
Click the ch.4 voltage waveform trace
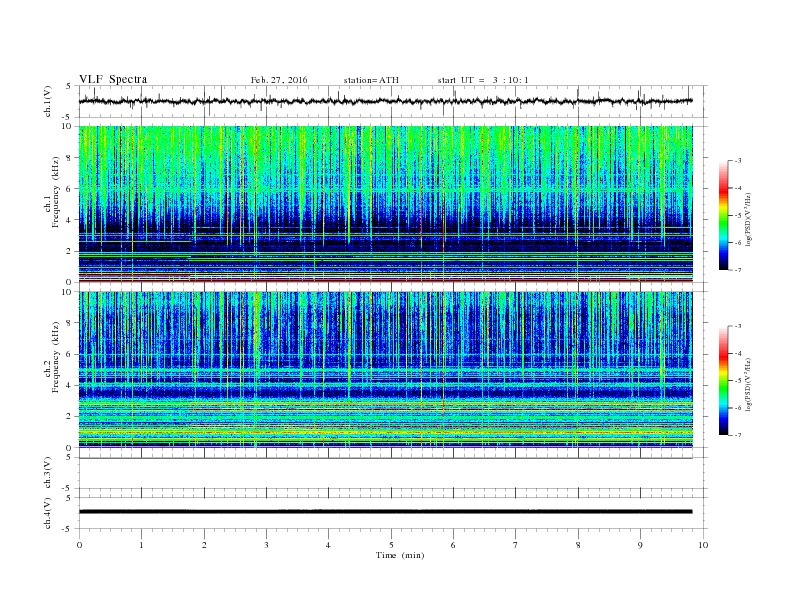click(385, 512)
